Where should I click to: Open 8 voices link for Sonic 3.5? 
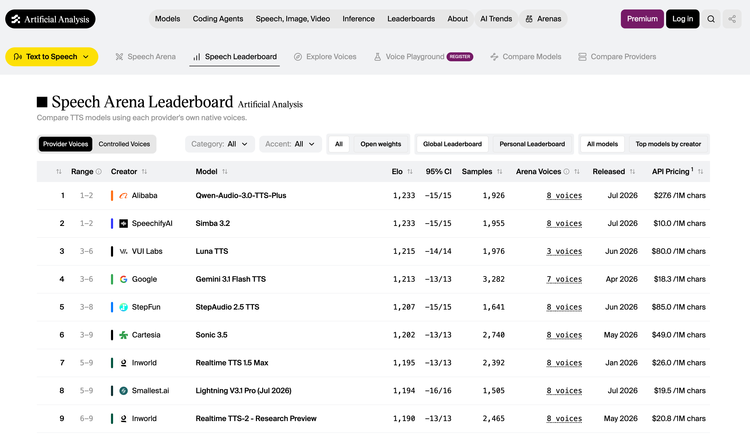[564, 335]
